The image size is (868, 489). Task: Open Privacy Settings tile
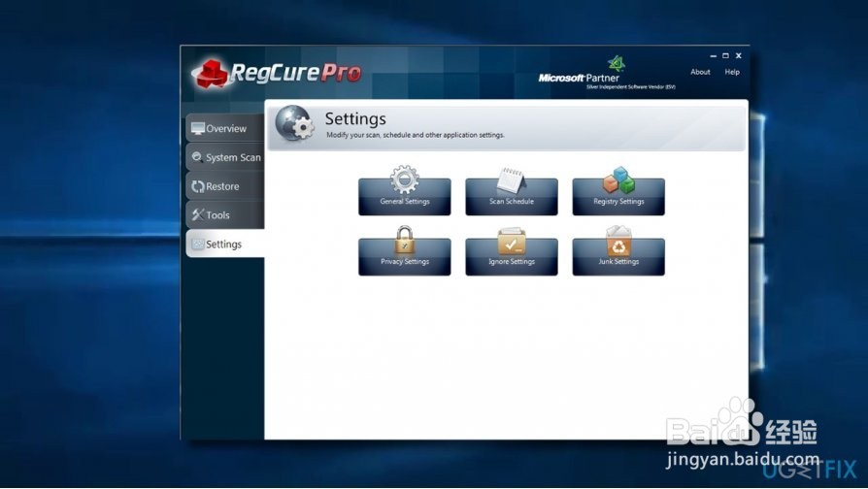tap(405, 256)
